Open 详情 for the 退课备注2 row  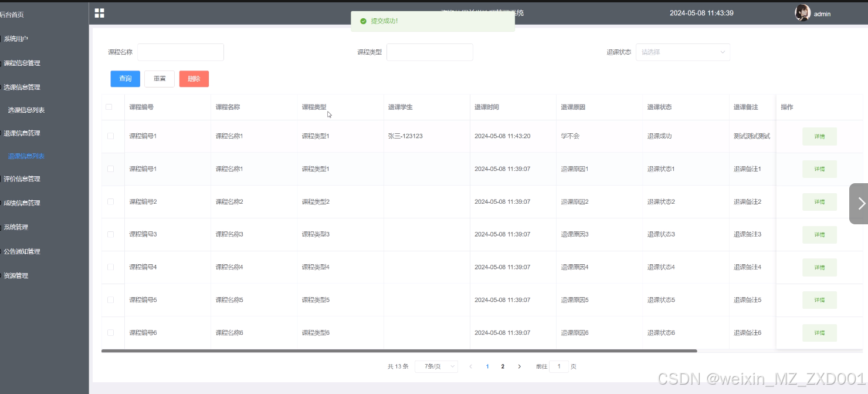tap(819, 202)
